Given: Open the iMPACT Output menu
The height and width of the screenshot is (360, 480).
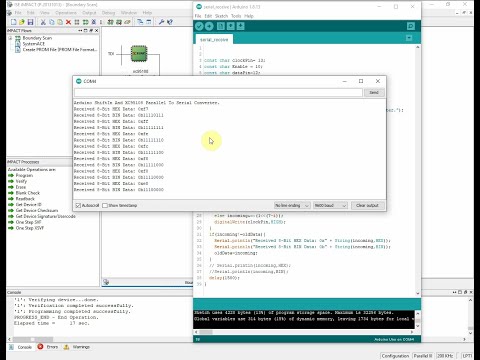Looking at the screenshot, I should tap(89, 13).
